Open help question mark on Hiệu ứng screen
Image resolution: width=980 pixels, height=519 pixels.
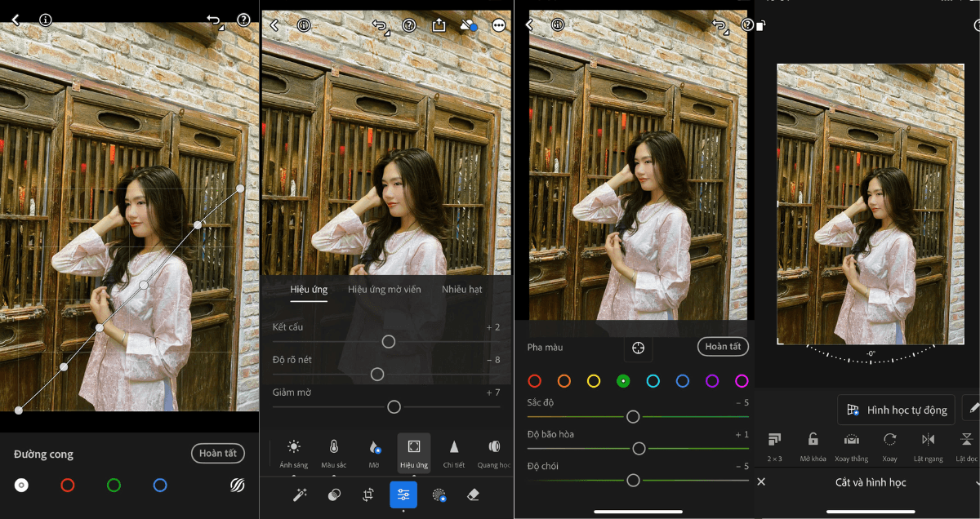point(409,25)
